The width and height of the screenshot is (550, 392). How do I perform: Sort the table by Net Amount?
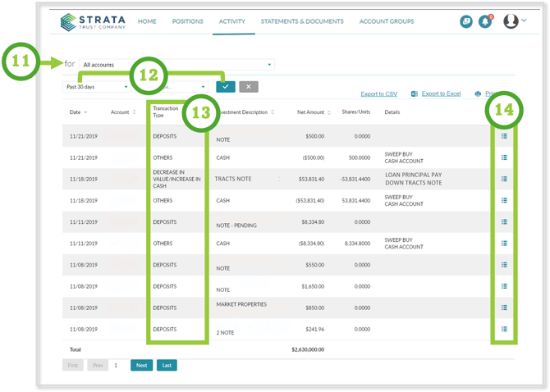[314, 112]
